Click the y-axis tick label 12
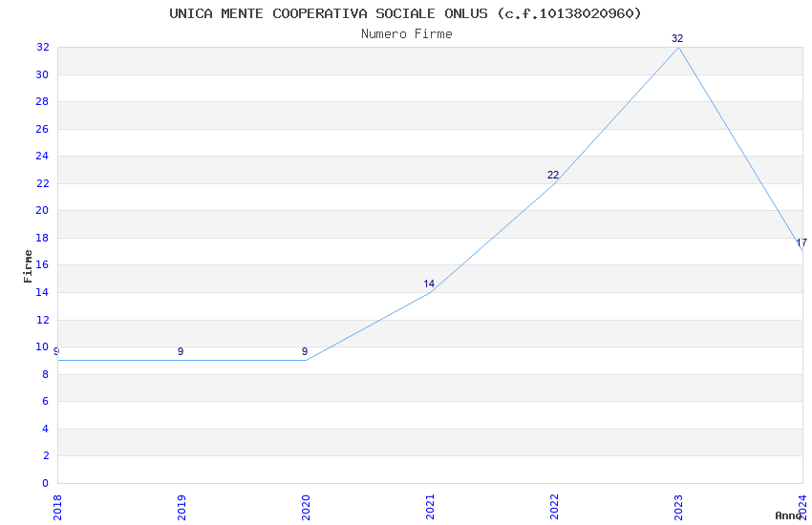The height and width of the screenshot is (525, 812). (42, 320)
